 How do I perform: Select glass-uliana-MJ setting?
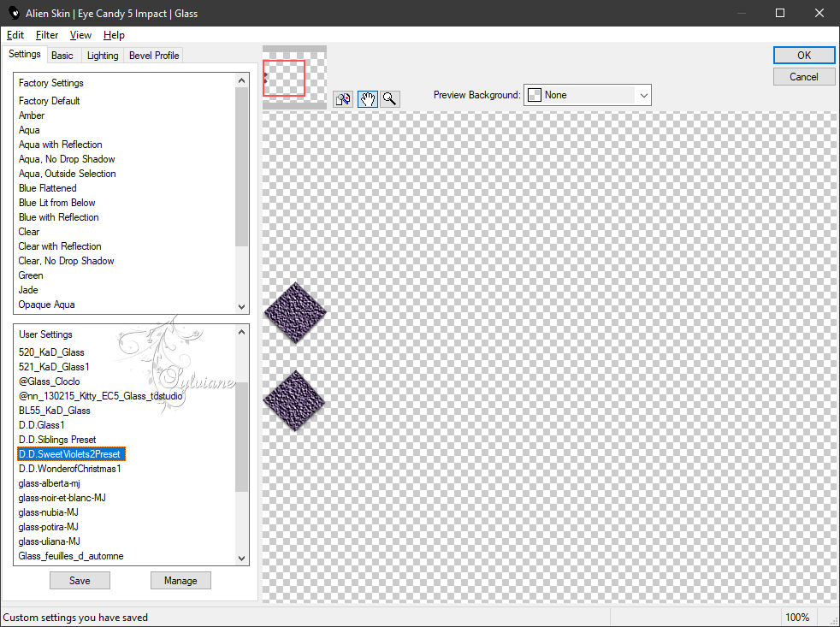(x=50, y=541)
